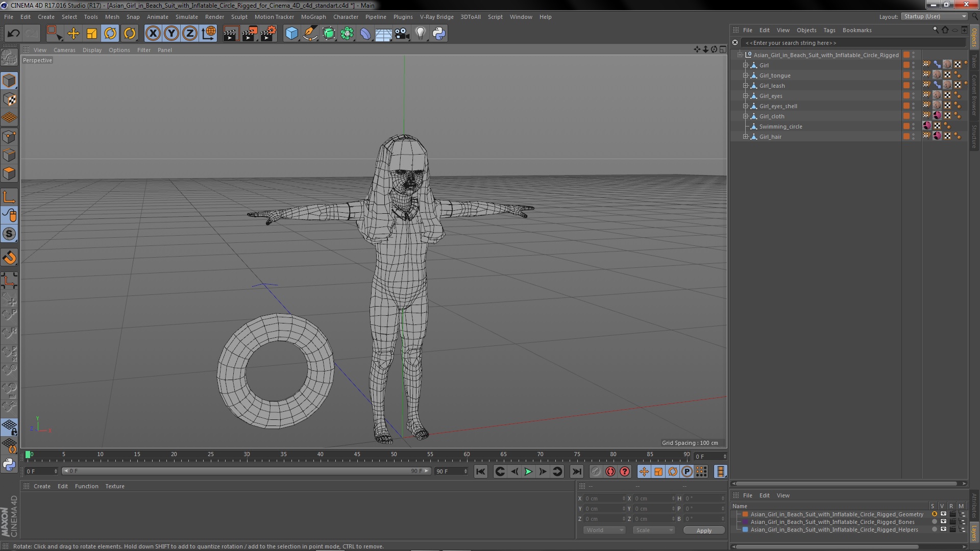The image size is (980, 551).
Task: Enable Edges mode
Action: click(9, 155)
